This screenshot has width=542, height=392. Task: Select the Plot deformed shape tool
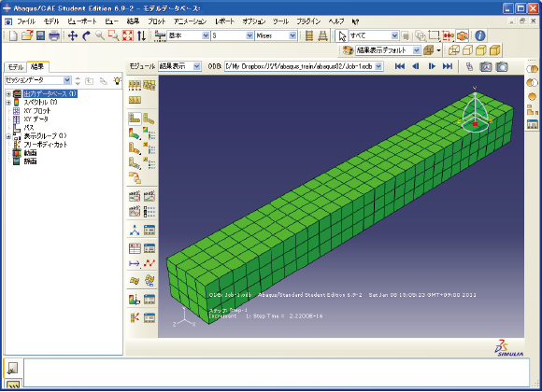[150, 119]
